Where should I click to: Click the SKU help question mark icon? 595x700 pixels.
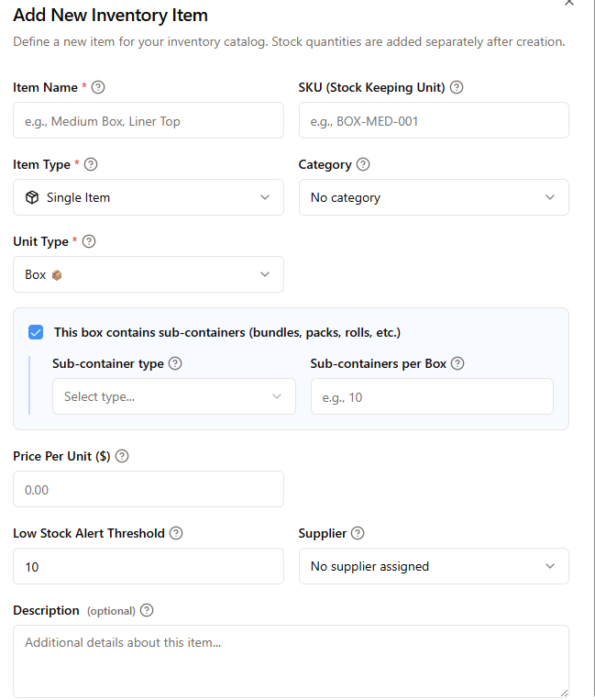coord(457,88)
